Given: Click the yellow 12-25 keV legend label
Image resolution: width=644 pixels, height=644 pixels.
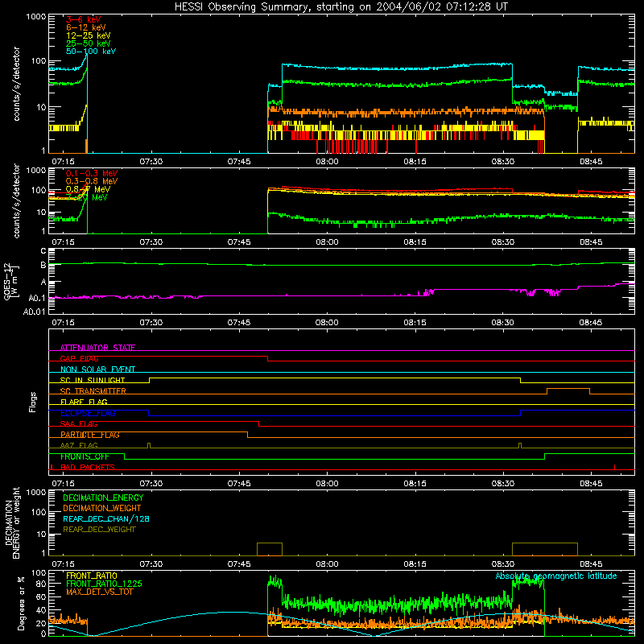Looking at the screenshot, I should (x=89, y=35).
